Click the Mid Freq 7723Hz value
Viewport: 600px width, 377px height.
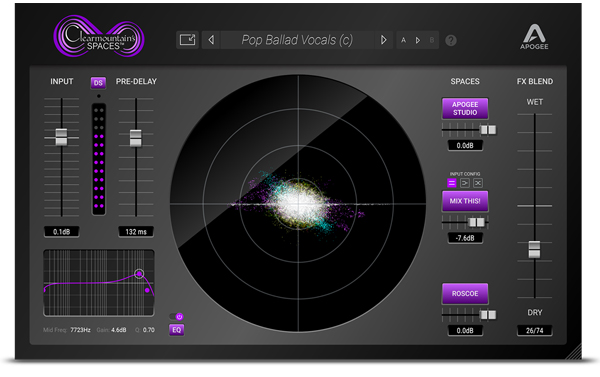coord(80,330)
